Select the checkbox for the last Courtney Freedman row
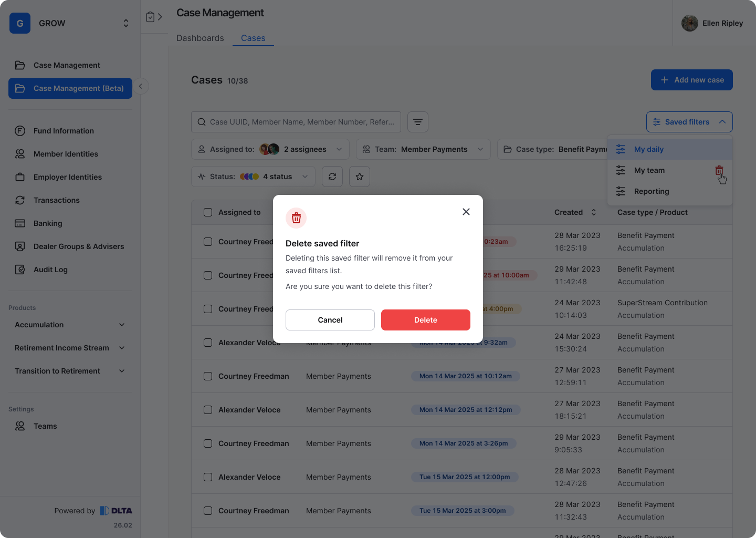The width and height of the screenshot is (756, 538). pyautogui.click(x=208, y=511)
